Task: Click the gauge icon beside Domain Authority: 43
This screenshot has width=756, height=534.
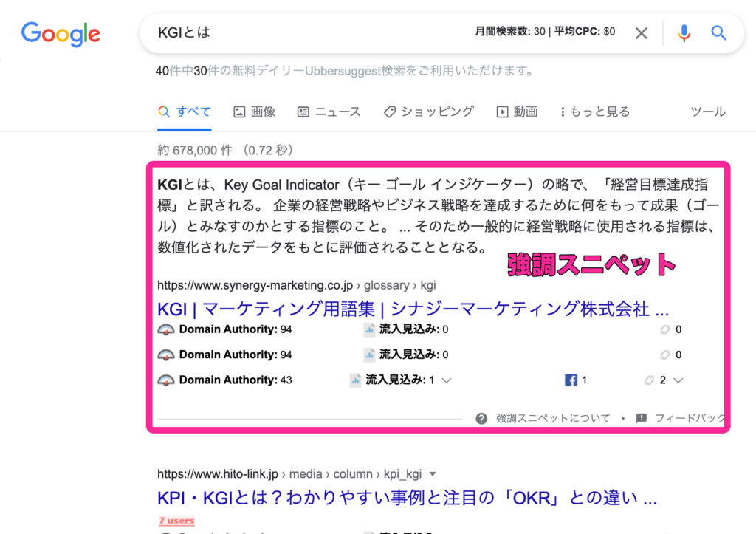Action: [x=166, y=380]
